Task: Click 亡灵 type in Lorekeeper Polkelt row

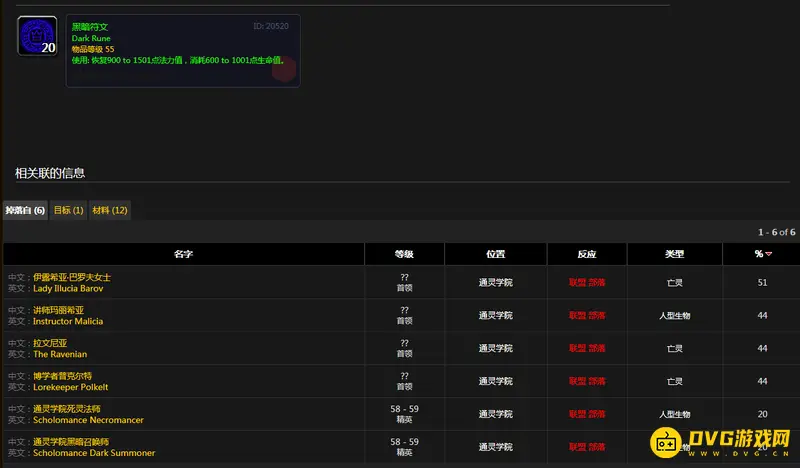Action: (674, 381)
